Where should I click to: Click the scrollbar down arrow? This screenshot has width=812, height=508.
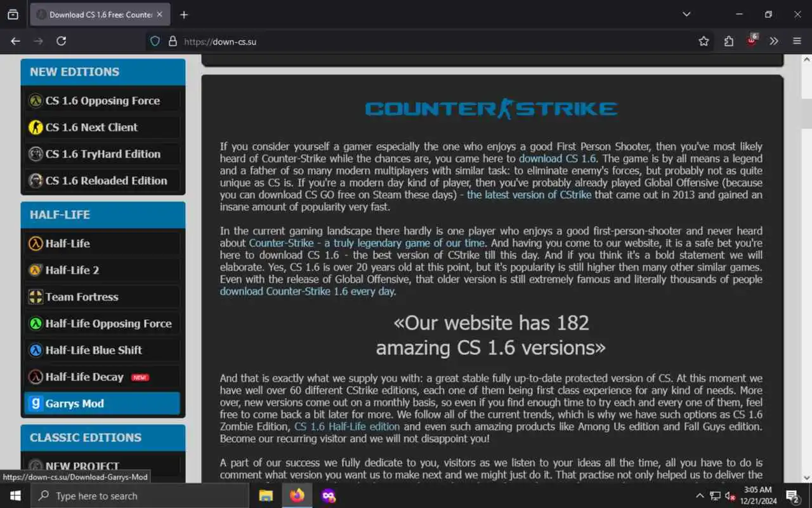(x=806, y=478)
